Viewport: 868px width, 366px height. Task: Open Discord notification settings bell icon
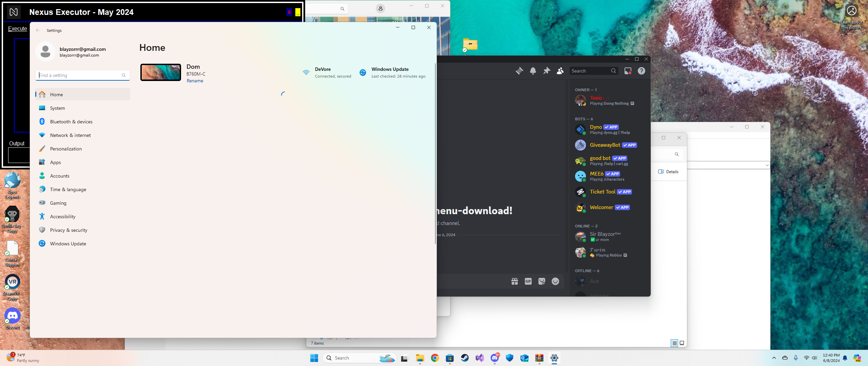tap(533, 71)
